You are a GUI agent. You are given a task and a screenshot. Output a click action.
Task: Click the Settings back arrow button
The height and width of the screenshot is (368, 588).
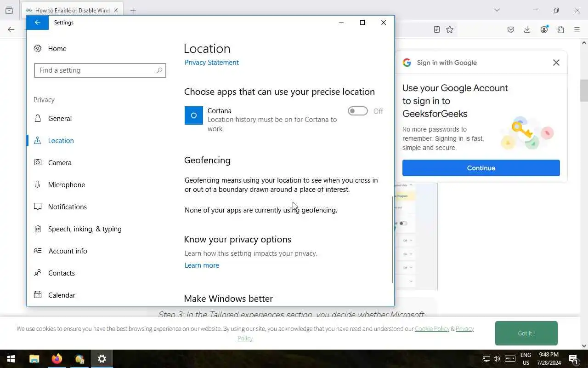click(x=38, y=23)
